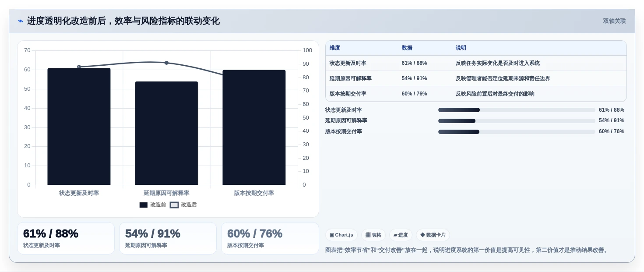644x272 pixels.
Task: Click the 改造前 dark legend swatch
Action: pyautogui.click(x=144, y=205)
